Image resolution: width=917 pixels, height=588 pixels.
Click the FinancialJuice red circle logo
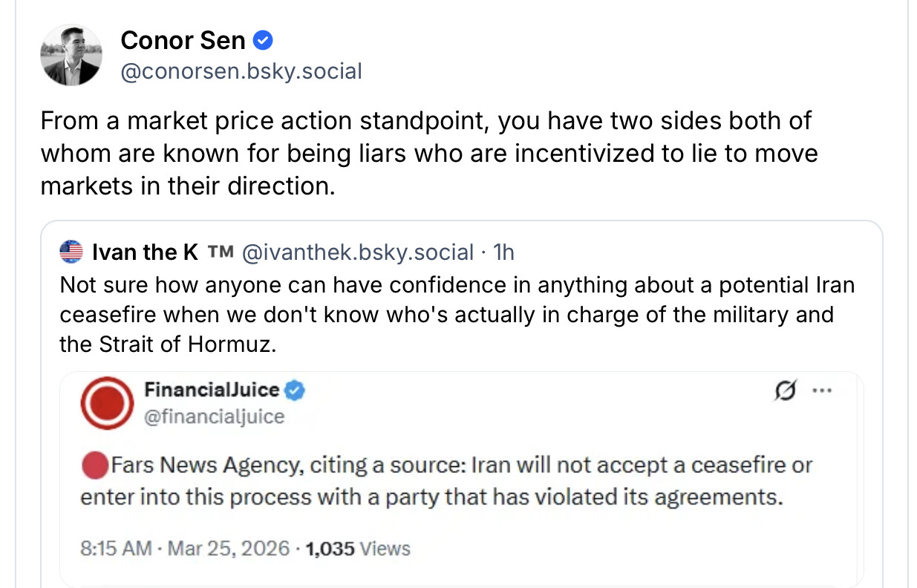(x=106, y=404)
